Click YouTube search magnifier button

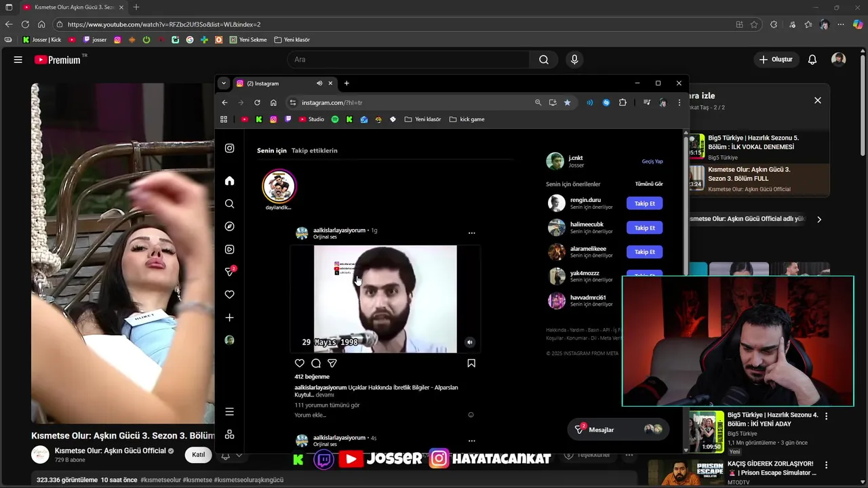544,60
